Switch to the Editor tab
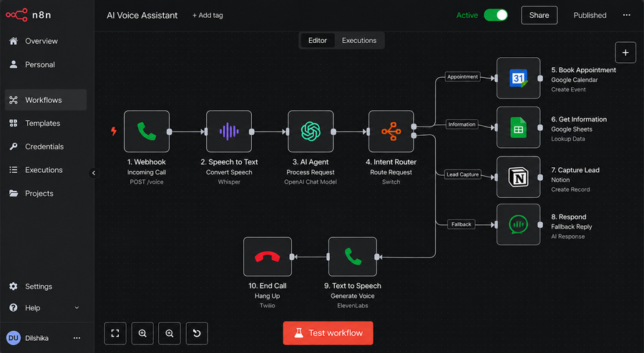The height and width of the screenshot is (353, 644). 318,41
